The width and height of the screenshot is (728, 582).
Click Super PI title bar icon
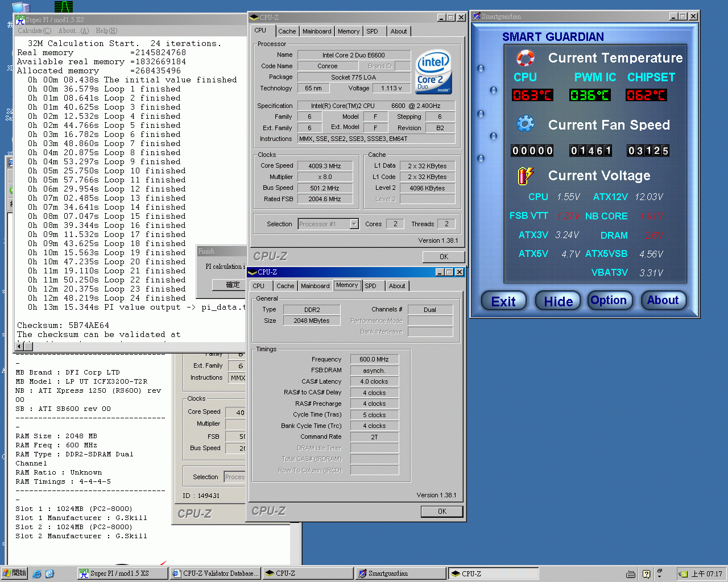click(20, 19)
